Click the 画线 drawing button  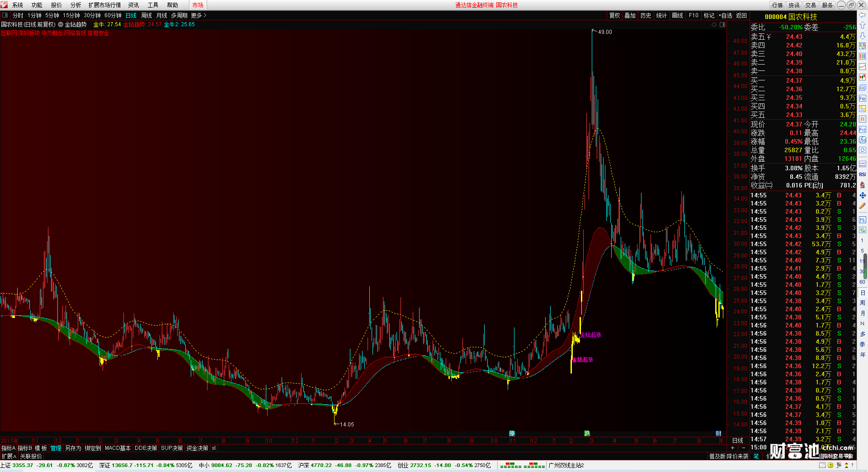tap(678, 15)
